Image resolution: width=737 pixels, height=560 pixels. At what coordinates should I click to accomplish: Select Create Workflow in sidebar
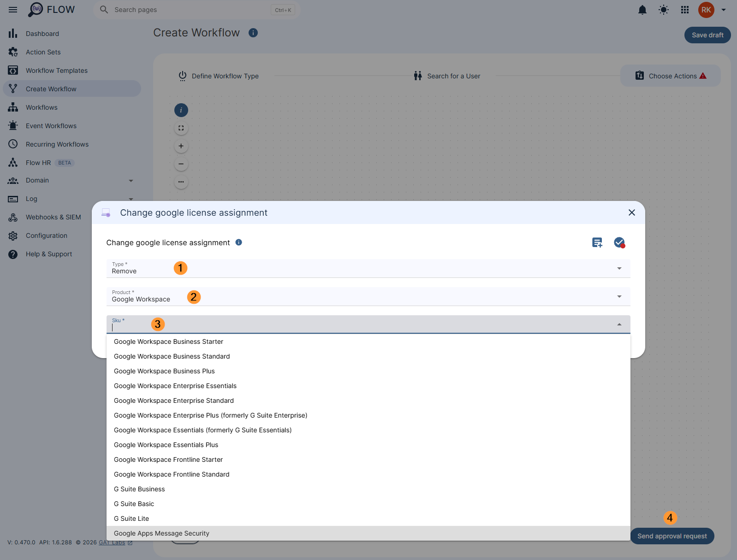[x=72, y=89]
